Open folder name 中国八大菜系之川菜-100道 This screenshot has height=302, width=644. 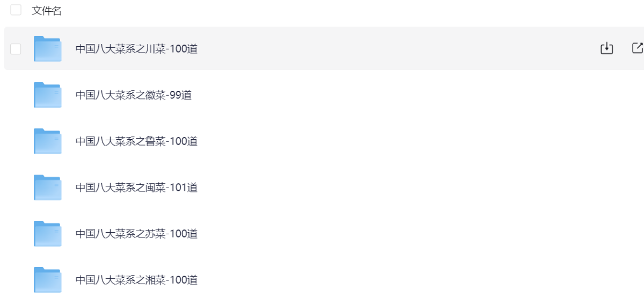(136, 49)
